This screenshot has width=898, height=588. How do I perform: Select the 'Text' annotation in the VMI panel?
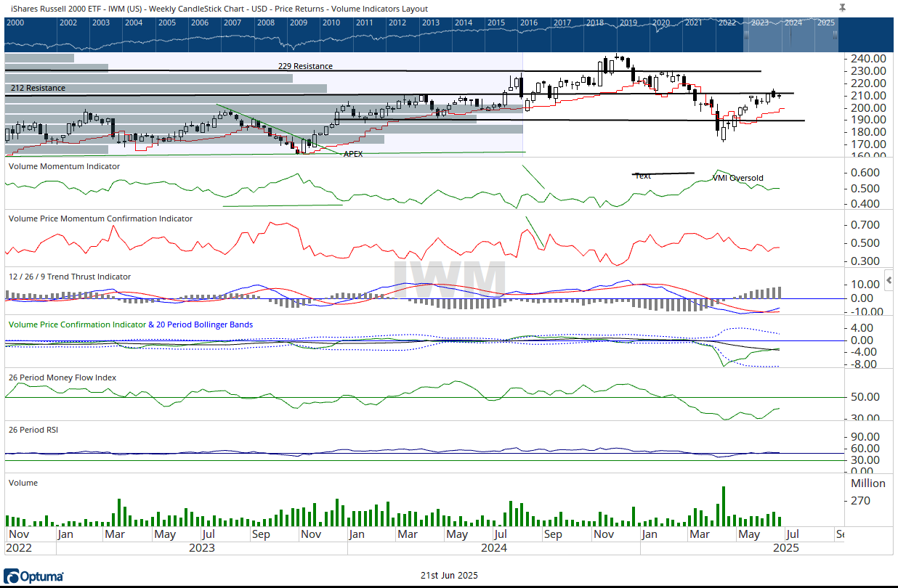click(x=642, y=176)
